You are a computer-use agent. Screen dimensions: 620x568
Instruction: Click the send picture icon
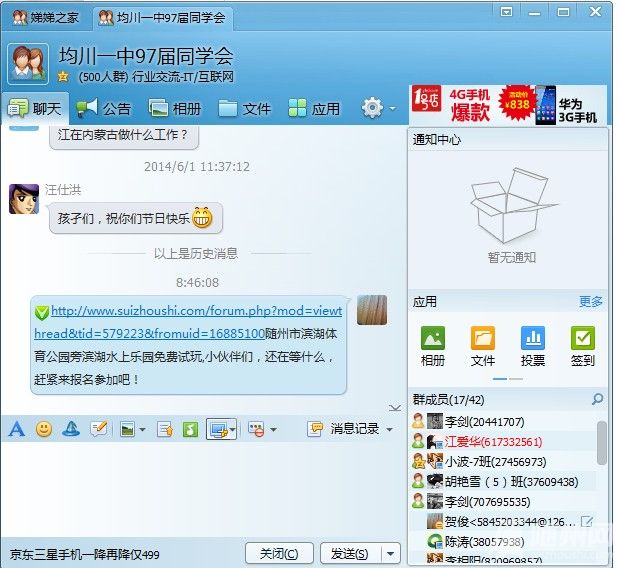pos(127,429)
